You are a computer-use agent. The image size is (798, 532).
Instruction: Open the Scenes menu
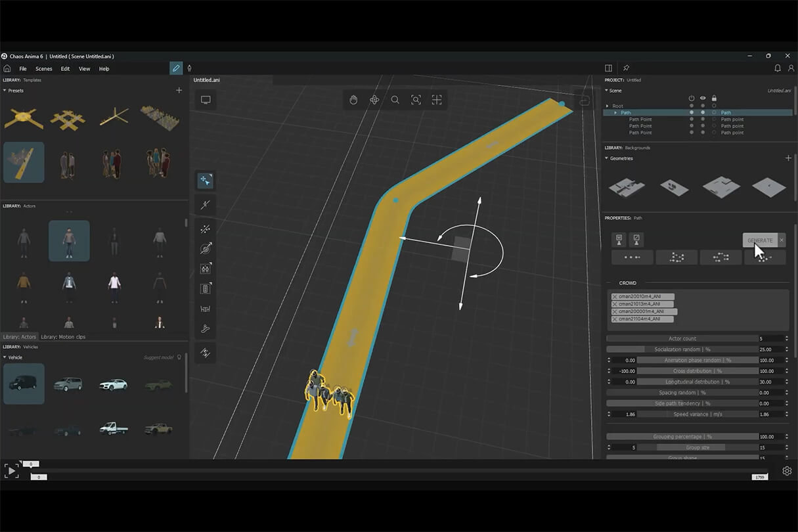44,69
